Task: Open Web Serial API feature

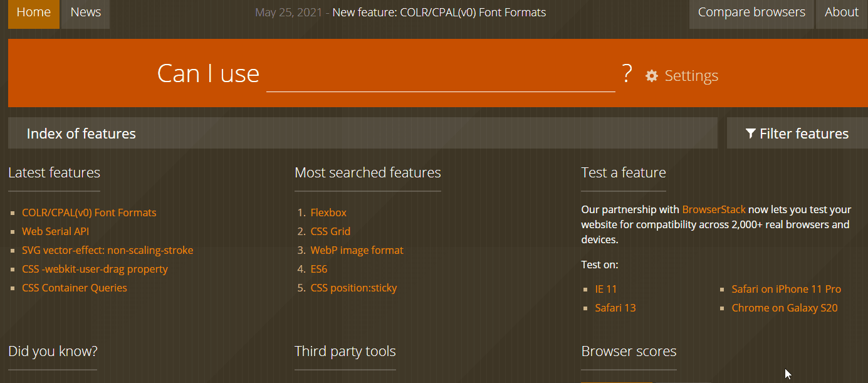Action: pyautogui.click(x=56, y=231)
